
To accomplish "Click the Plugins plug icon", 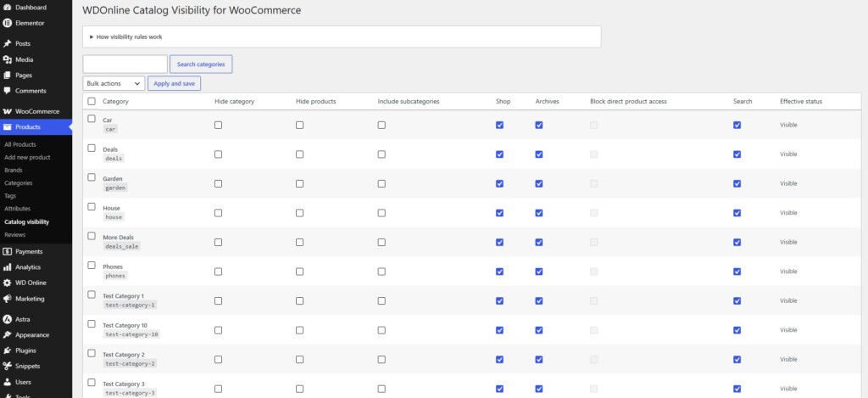I will coord(7,350).
